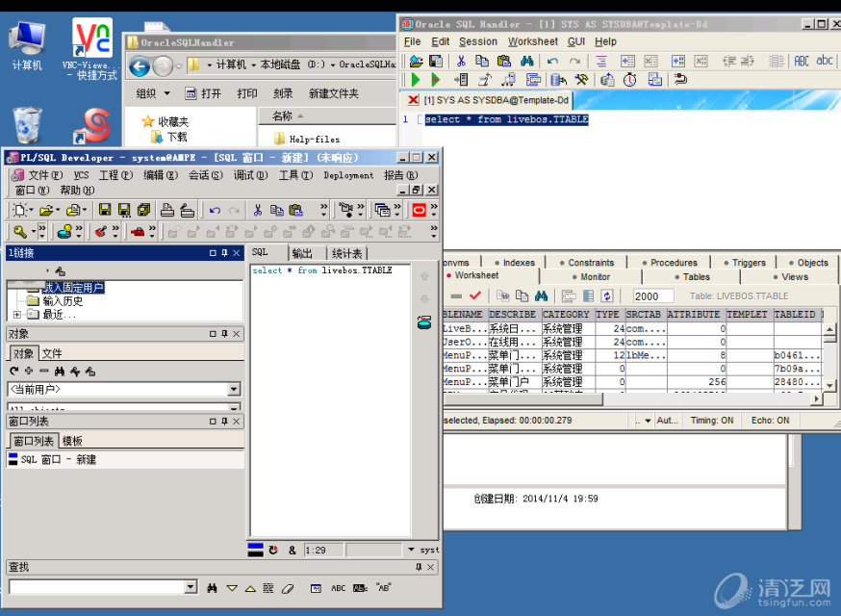Toggle the Echo: ON status indicator
The image size is (841, 616).
(770, 421)
